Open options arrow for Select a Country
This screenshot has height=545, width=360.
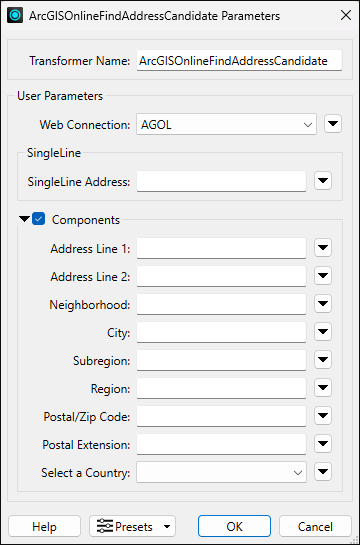[x=323, y=472]
